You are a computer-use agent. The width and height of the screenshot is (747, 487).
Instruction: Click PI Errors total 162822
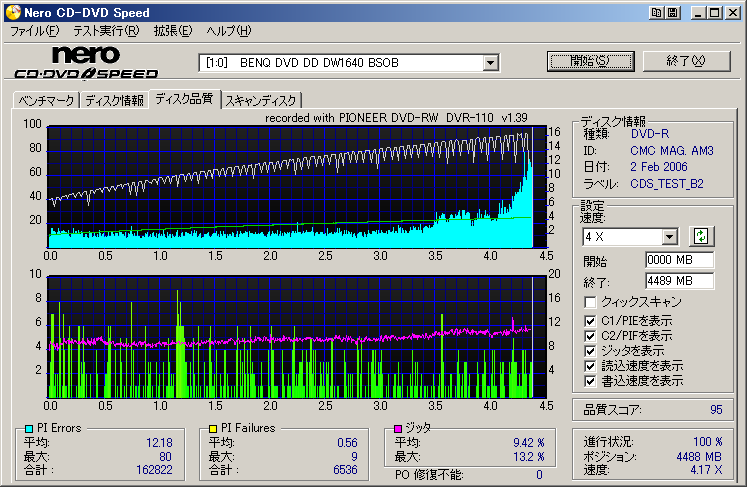pos(154,470)
